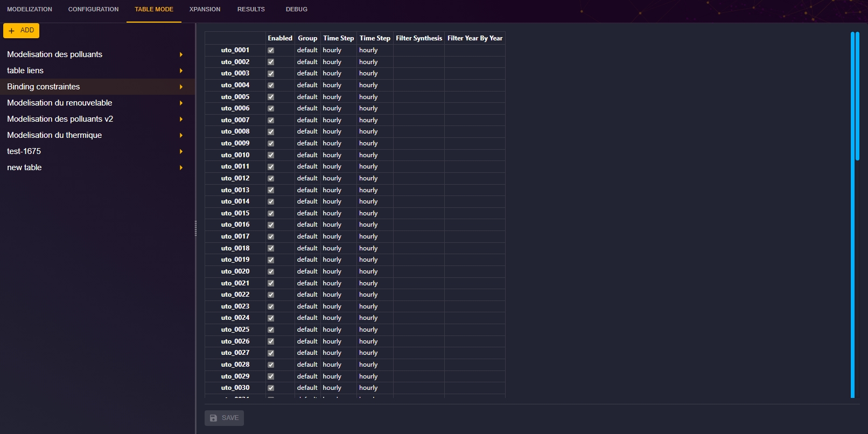Click the SAVE button label
The width and height of the screenshot is (868, 434).
[230, 418]
